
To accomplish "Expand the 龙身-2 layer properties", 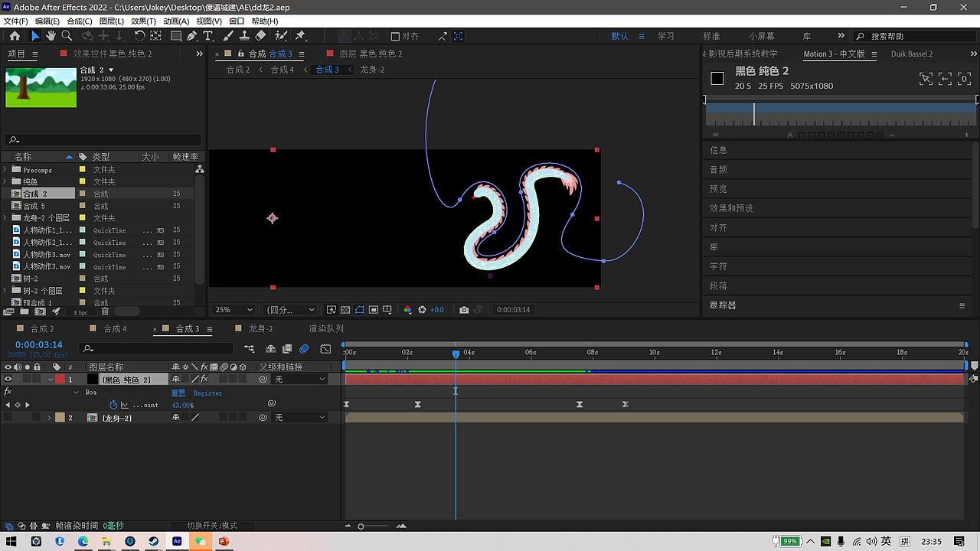I will coord(50,418).
